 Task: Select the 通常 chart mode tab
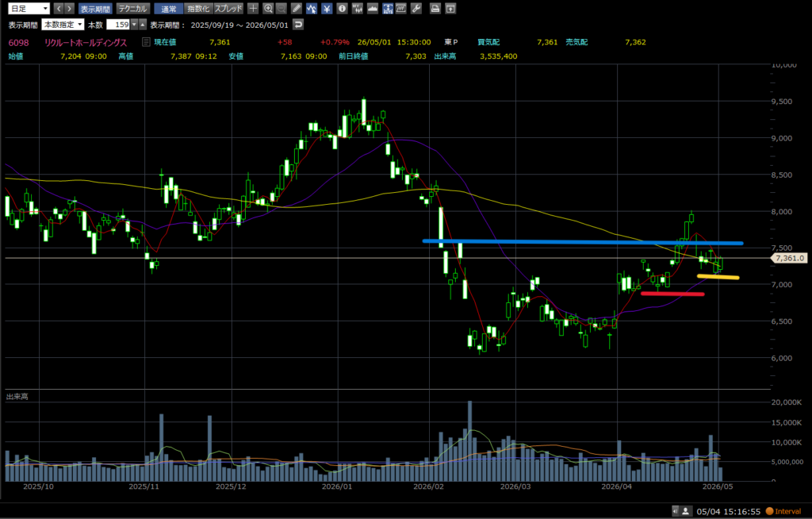[x=169, y=8]
